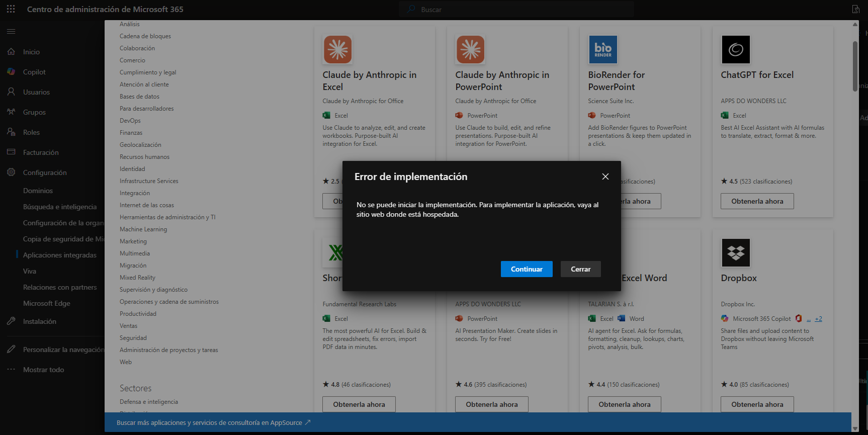The width and height of the screenshot is (868, 435).
Task: Click the PowerPoint icon on the BioRender card
Action: point(592,116)
